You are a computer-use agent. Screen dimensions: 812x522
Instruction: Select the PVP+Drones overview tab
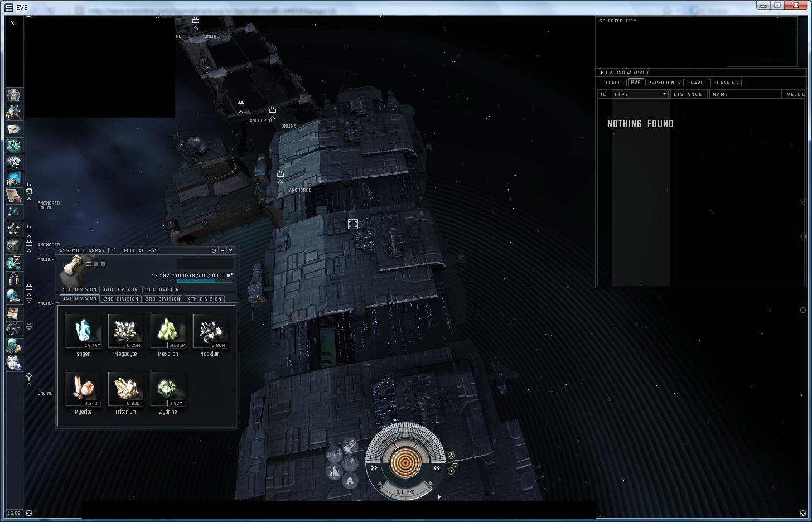664,83
